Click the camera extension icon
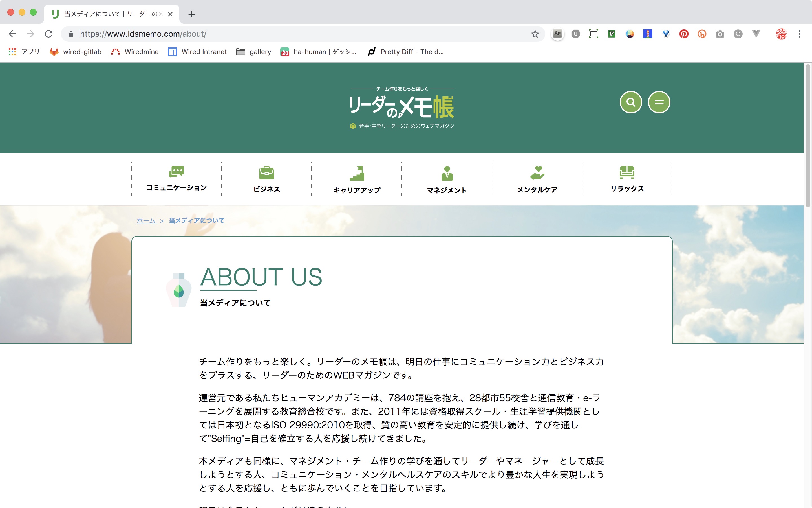This screenshot has width=812, height=508. [x=720, y=34]
